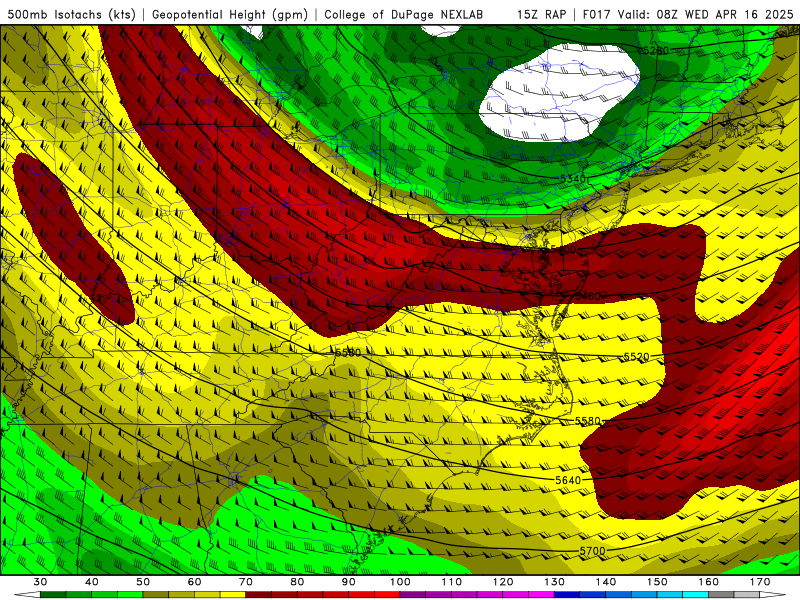Viewport: 800px width, 600px height.
Task: Click the 60 value on the color scale
Action: (x=194, y=582)
